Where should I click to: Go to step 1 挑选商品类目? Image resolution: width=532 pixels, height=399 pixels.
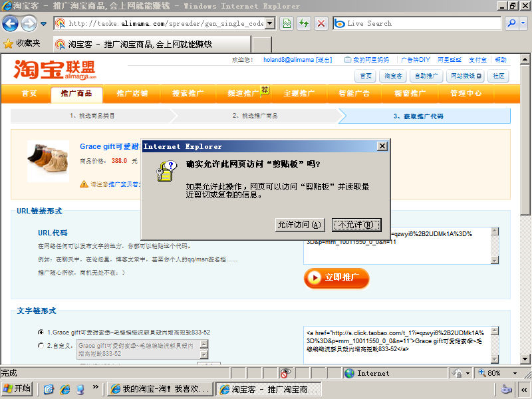pos(92,116)
